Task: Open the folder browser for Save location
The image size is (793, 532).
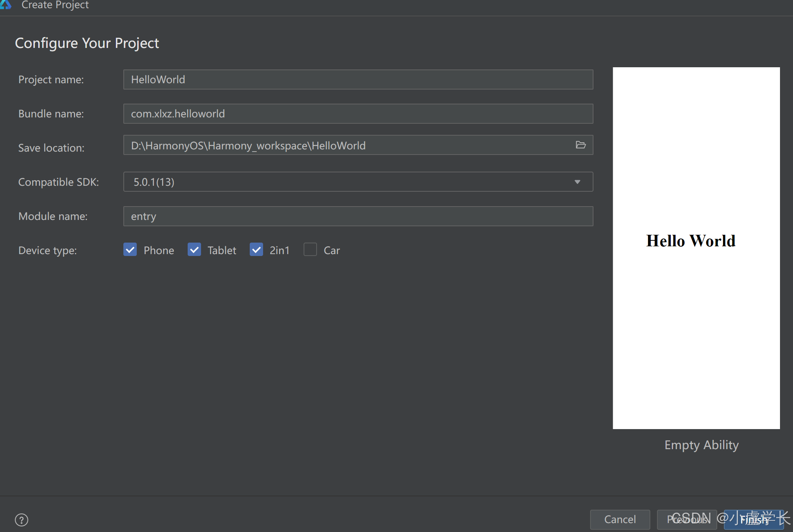Action: 580,145
